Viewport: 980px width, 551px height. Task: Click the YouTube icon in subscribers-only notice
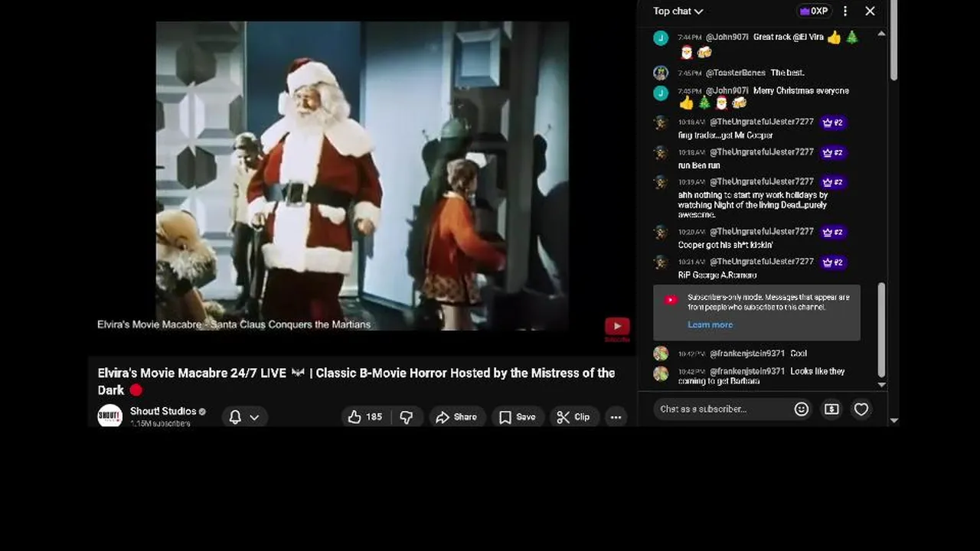point(671,300)
